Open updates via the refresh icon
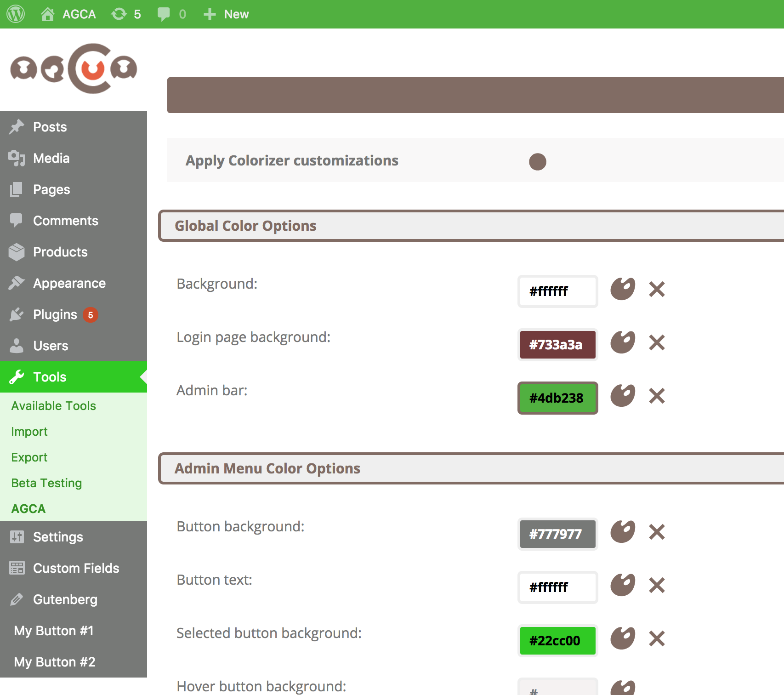The width and height of the screenshot is (784, 695). tap(119, 14)
